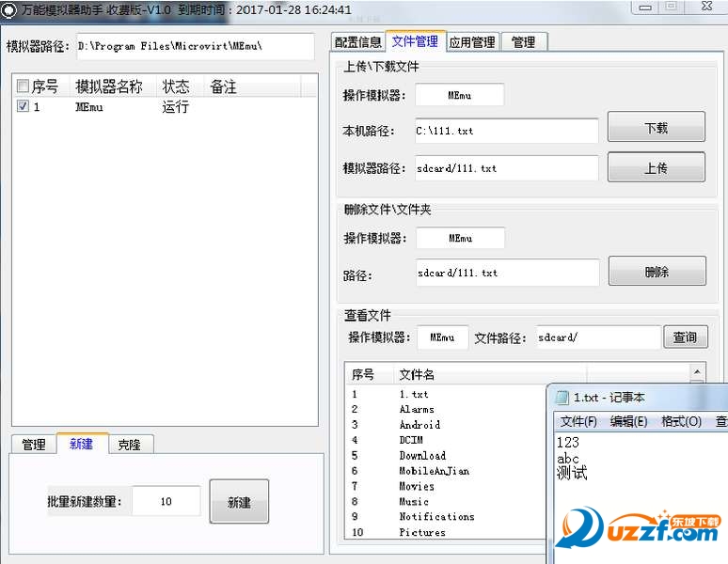Click the 删除 delete button
Screen dimensions: 728x564
(657, 272)
